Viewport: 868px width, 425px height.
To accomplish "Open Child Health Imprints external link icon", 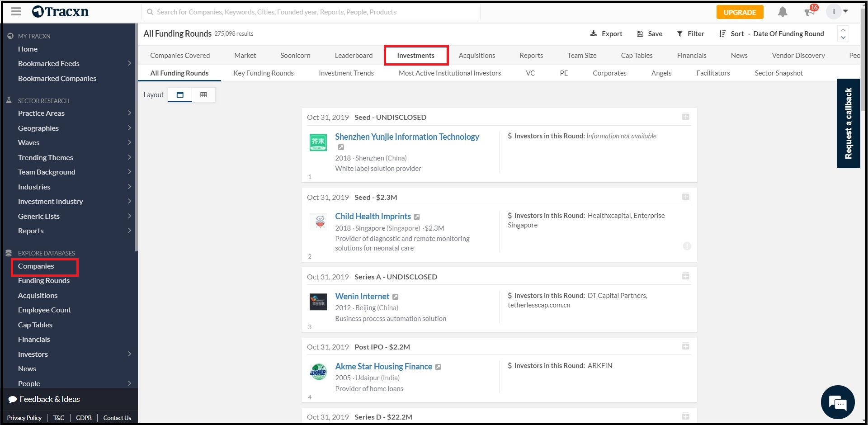I will point(417,217).
